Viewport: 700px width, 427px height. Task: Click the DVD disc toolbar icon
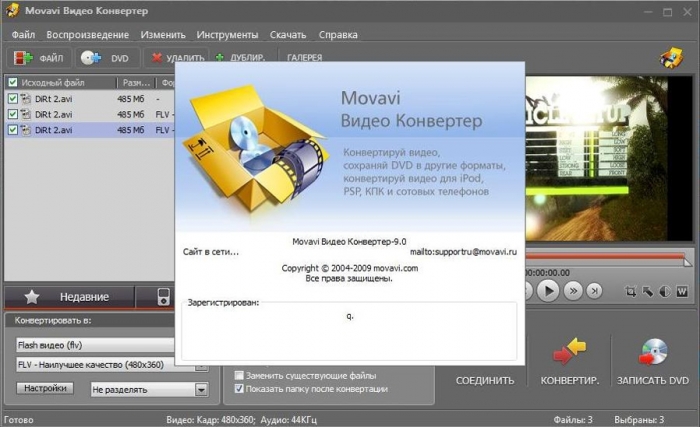(91, 58)
